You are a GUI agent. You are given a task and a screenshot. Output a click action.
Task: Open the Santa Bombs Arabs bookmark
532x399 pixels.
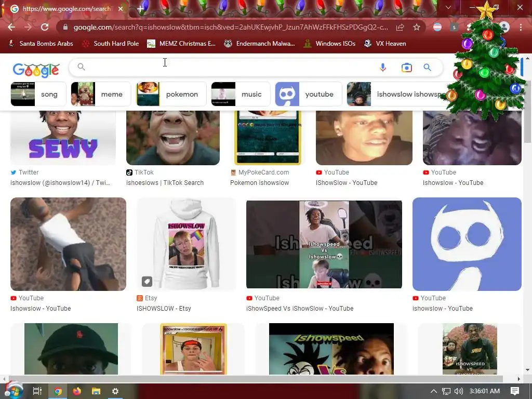(x=41, y=44)
